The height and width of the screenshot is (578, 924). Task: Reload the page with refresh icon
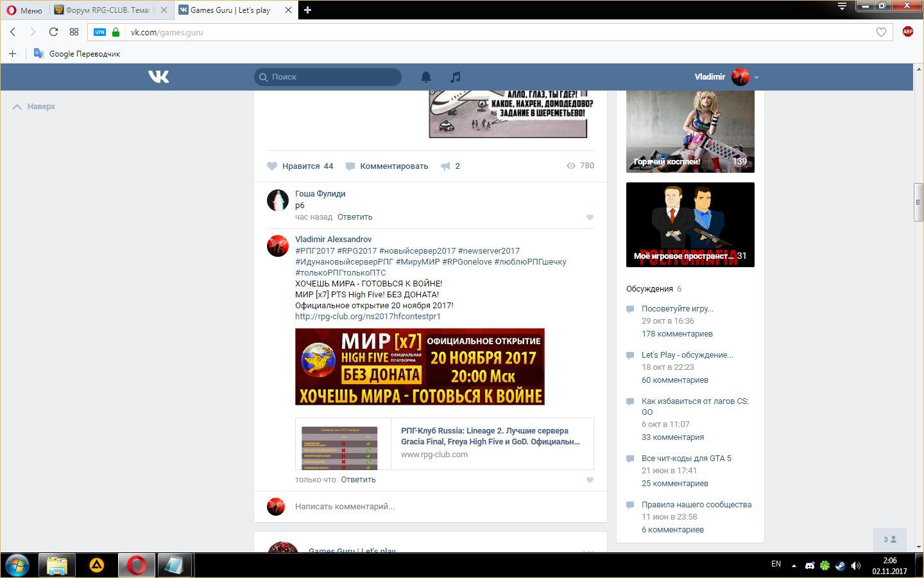point(53,32)
